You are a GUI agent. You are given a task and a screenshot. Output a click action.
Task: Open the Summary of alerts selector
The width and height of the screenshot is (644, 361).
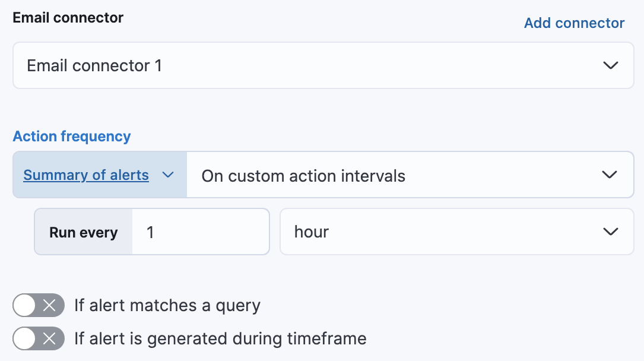(99, 175)
